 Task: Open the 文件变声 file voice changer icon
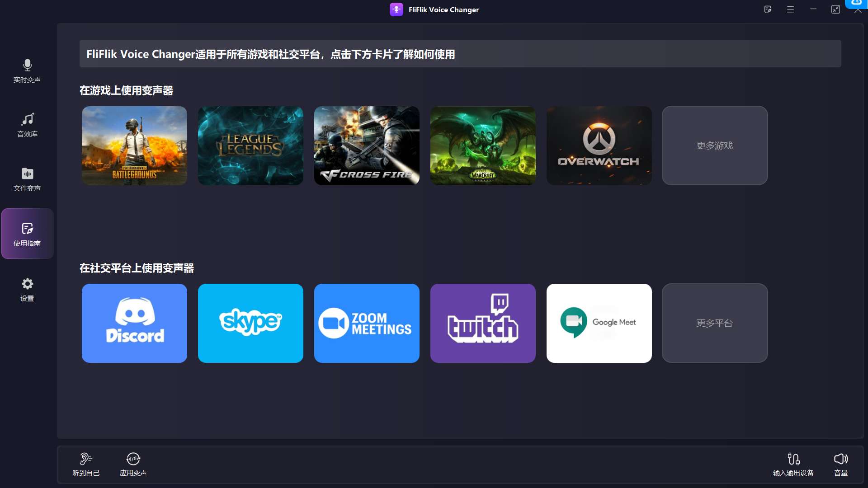point(27,179)
